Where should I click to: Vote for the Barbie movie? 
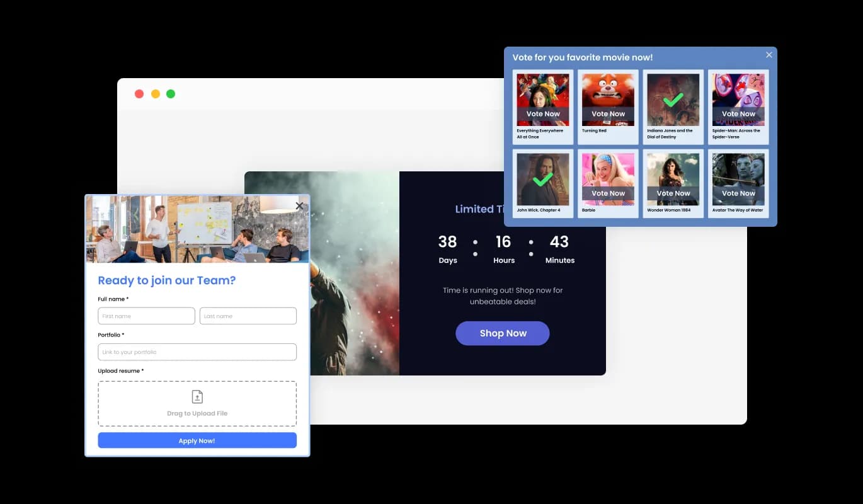608,193
